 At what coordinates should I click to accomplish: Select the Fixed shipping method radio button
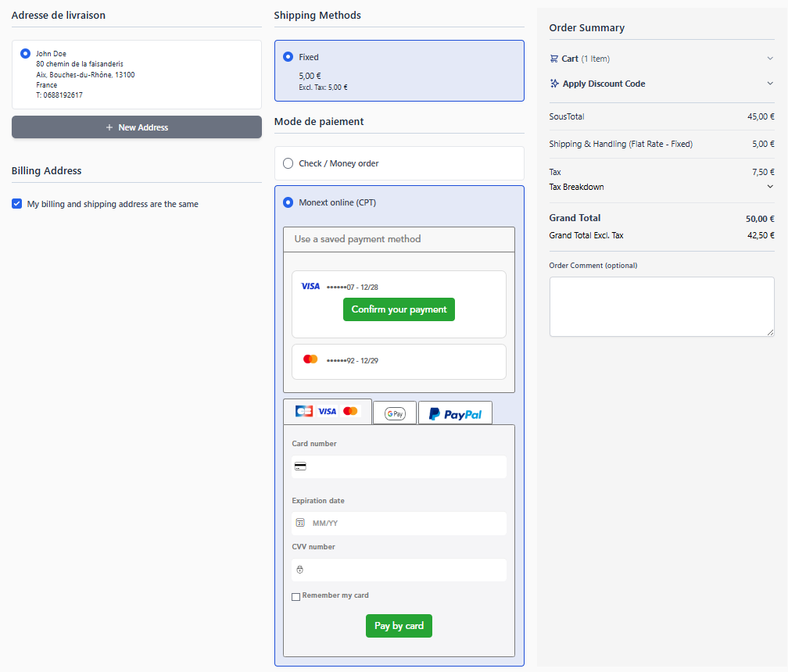[x=288, y=57]
